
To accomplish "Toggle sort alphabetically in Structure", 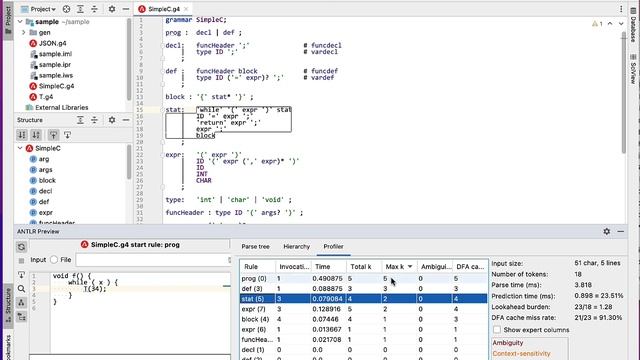I will (36, 135).
